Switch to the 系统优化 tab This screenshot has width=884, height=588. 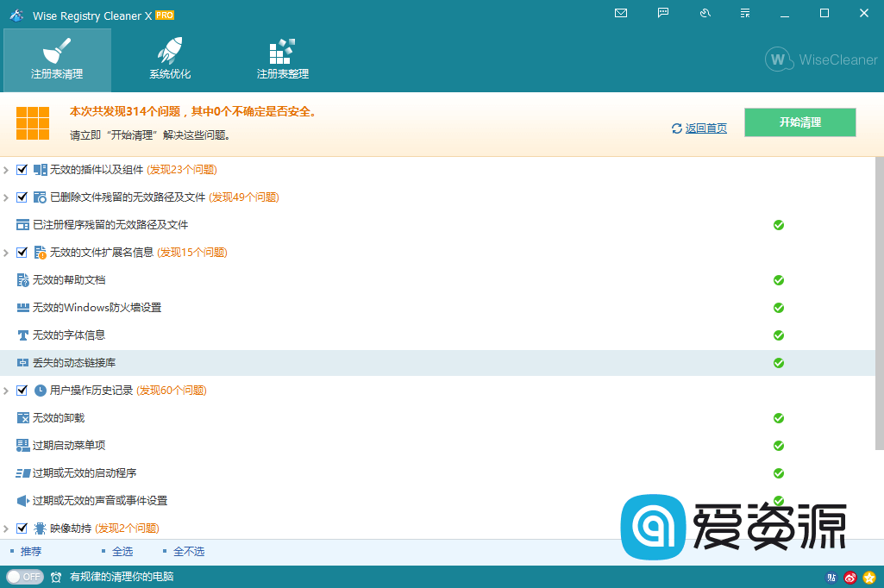point(169,59)
